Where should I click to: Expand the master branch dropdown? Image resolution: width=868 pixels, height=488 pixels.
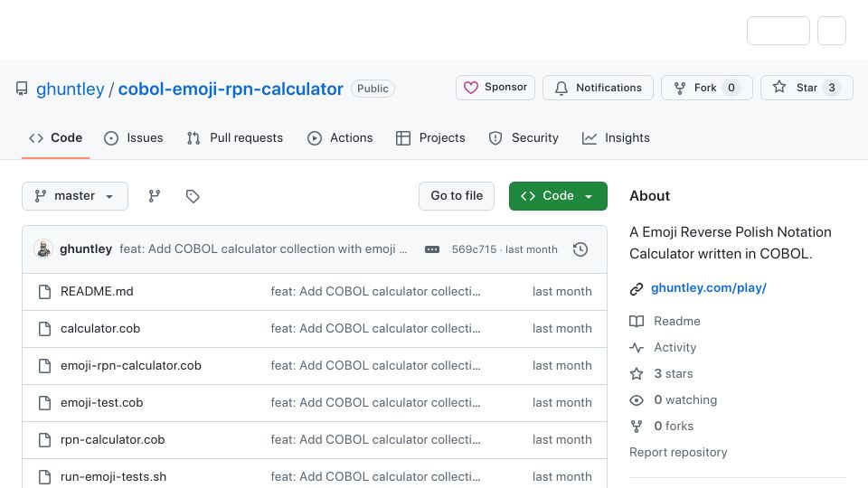click(x=75, y=196)
